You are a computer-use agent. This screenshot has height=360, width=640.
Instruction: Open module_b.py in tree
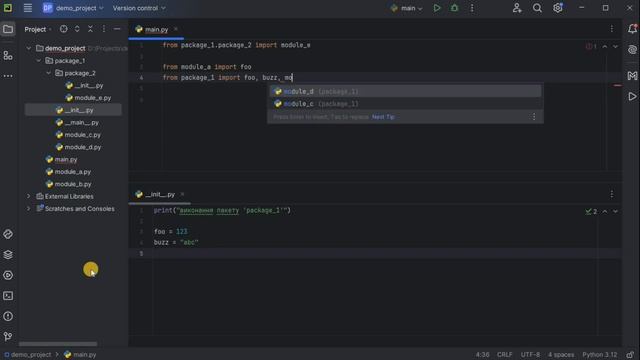click(x=73, y=184)
